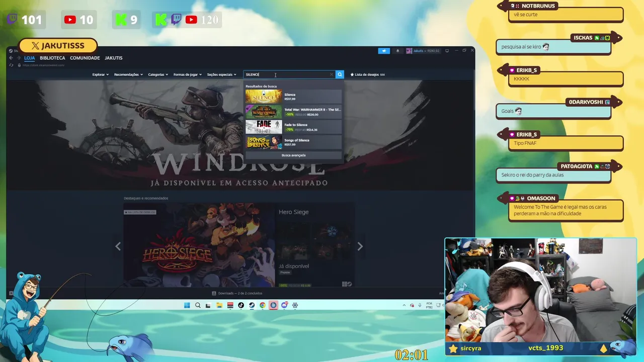Image resolution: width=644 pixels, height=362 pixels.
Task: Click Destaques e recomendados heading
Action: pyautogui.click(x=146, y=198)
